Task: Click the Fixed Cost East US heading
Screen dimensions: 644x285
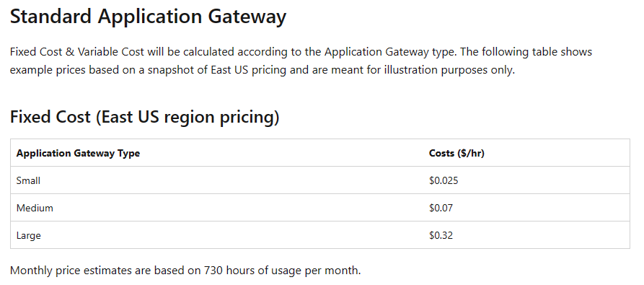Action: 144,117
